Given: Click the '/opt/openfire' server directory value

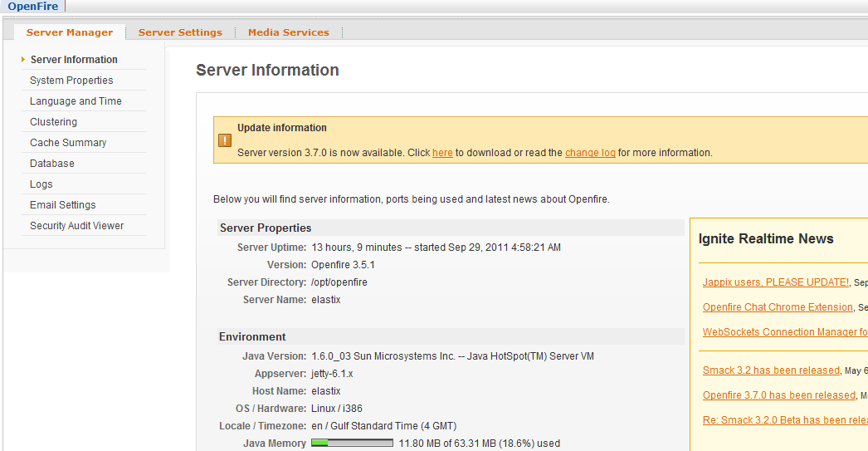Looking at the screenshot, I should 339,282.
